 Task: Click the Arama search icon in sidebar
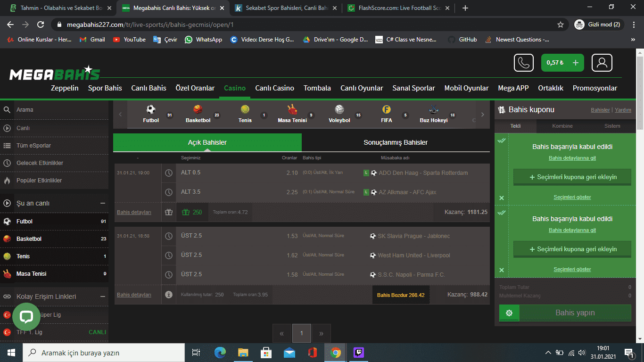(x=7, y=110)
